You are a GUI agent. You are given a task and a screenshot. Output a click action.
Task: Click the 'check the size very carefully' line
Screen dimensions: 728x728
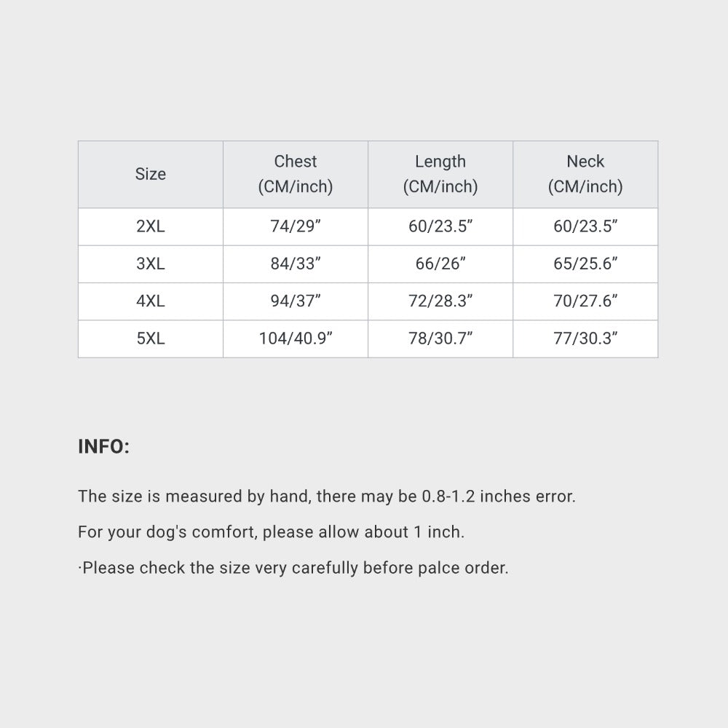coord(293,568)
